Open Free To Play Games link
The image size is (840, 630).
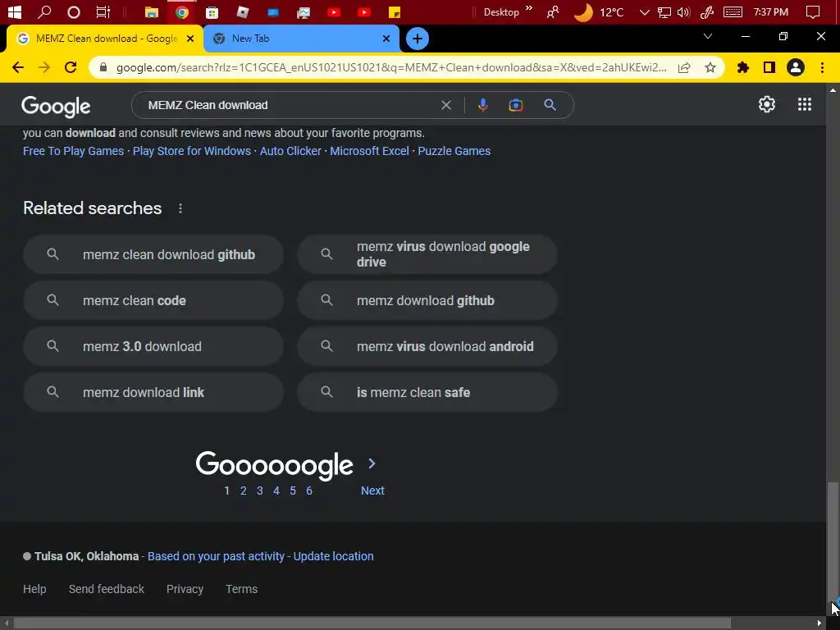73,151
